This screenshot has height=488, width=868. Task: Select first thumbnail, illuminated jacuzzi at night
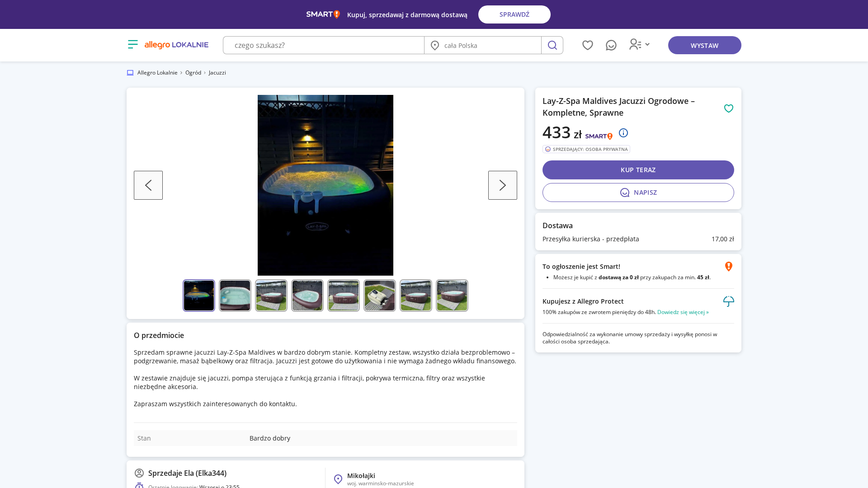[x=199, y=296]
